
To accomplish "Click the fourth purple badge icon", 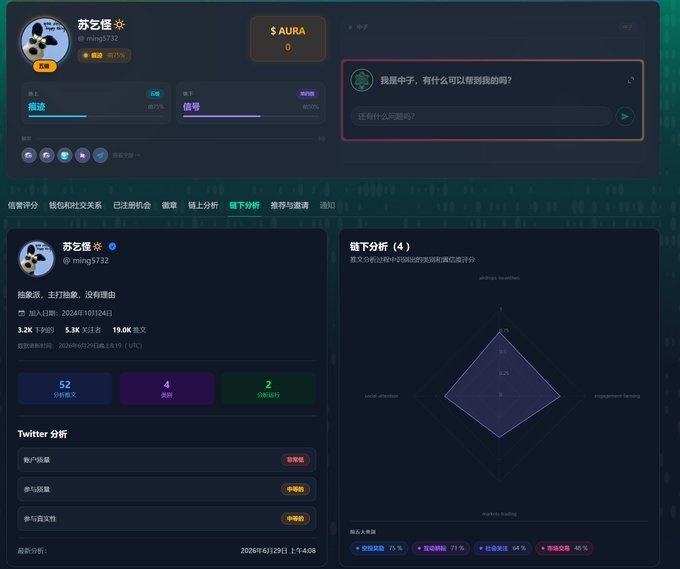I will tap(82, 155).
